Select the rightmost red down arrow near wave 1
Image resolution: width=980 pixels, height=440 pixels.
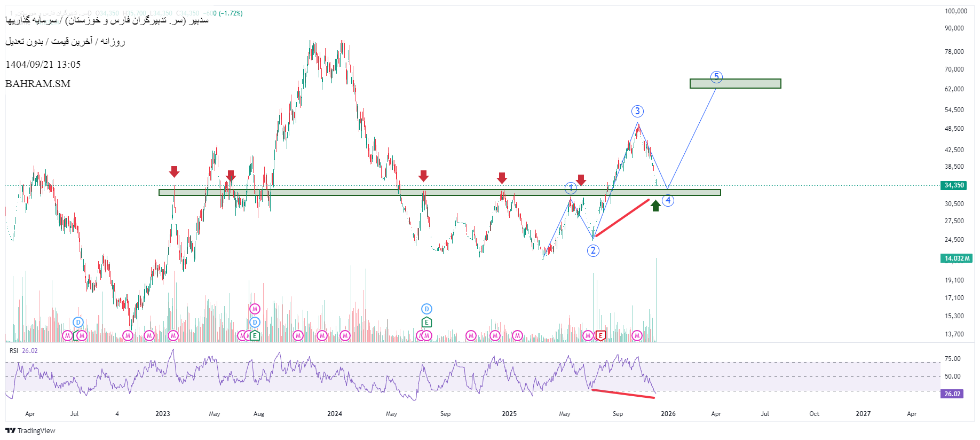pos(581,180)
